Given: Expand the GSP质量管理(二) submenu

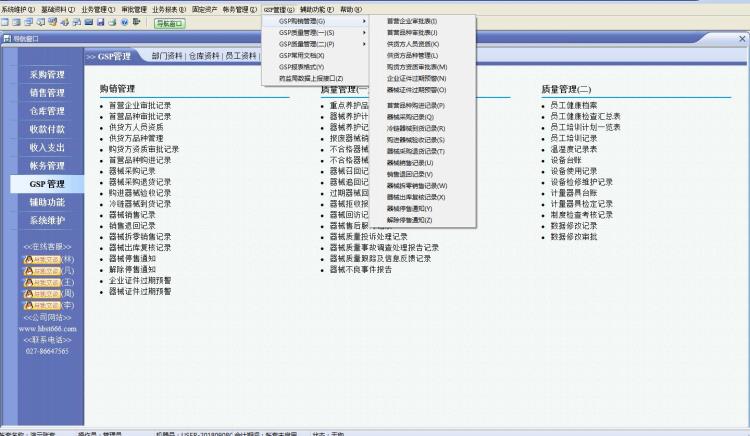Looking at the screenshot, I should (316, 44).
